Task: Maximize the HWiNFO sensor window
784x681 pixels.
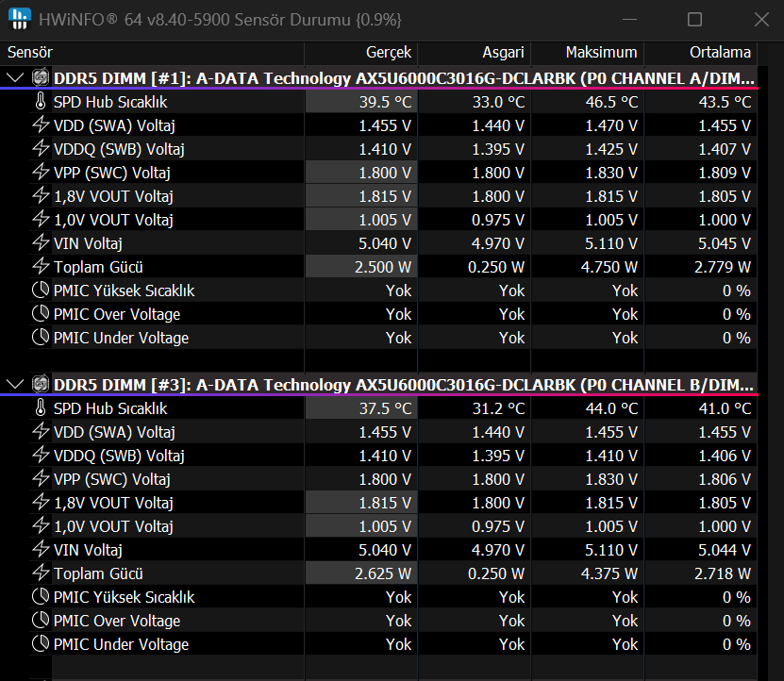Action: point(694,20)
